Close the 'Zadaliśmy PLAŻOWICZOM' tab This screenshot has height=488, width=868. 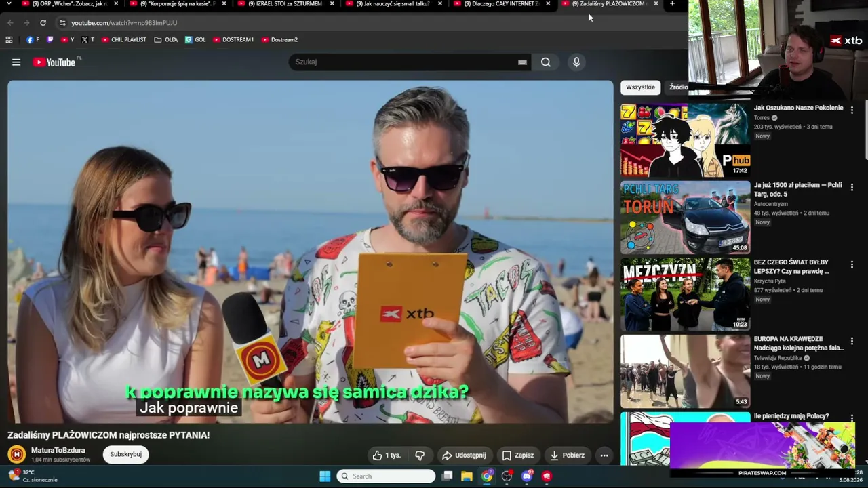click(x=656, y=4)
